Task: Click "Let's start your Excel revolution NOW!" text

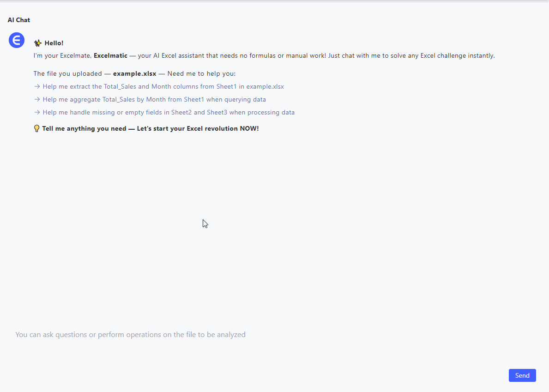Action: 198,129
